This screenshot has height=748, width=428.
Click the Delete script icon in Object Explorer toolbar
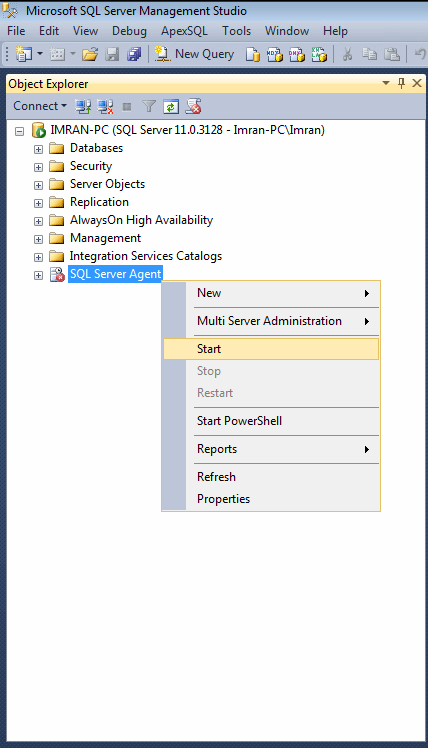(x=193, y=106)
